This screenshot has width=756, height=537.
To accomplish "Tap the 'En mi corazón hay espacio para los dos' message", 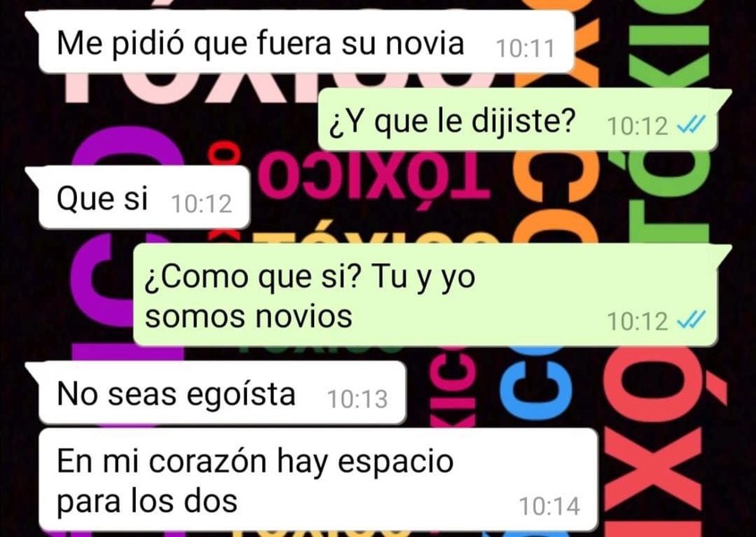I will [x=319, y=480].
